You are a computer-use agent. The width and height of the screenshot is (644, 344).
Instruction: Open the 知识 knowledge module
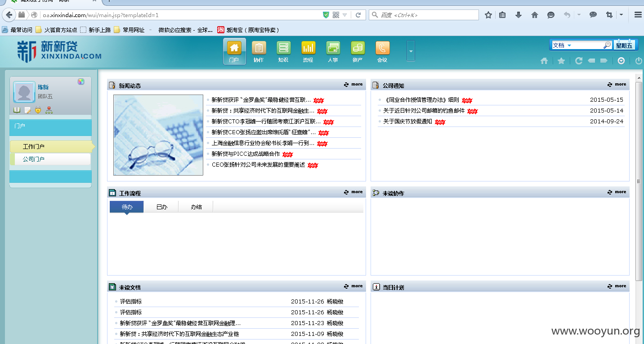(283, 51)
